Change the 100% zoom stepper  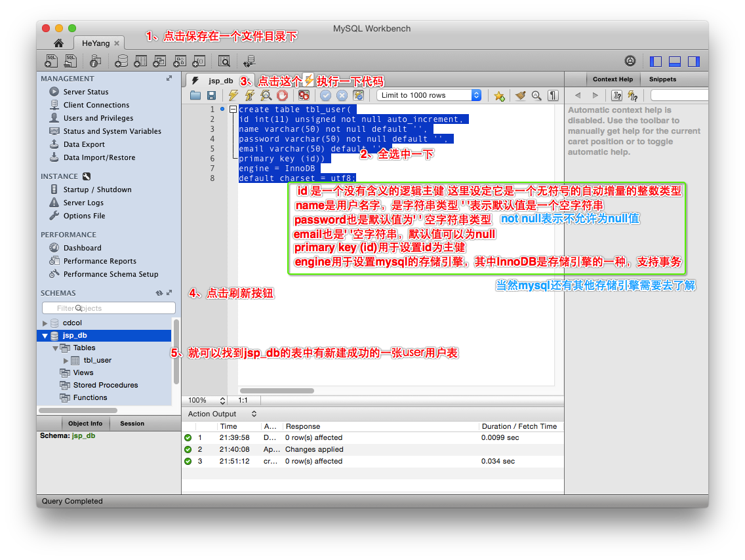(x=222, y=401)
